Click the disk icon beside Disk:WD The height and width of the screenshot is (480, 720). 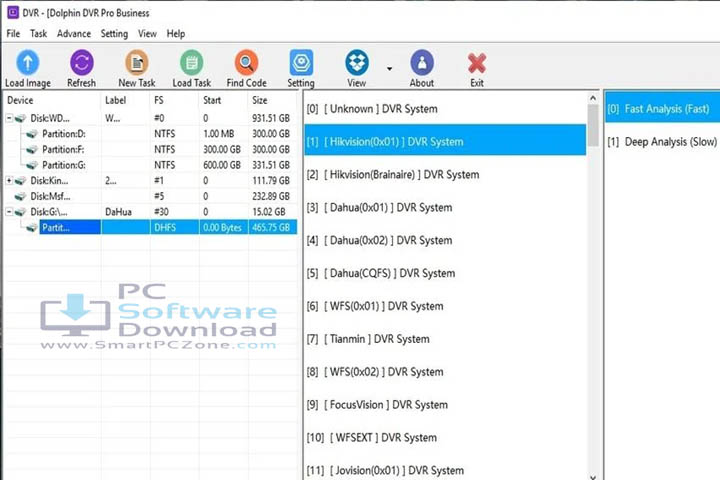point(21,119)
